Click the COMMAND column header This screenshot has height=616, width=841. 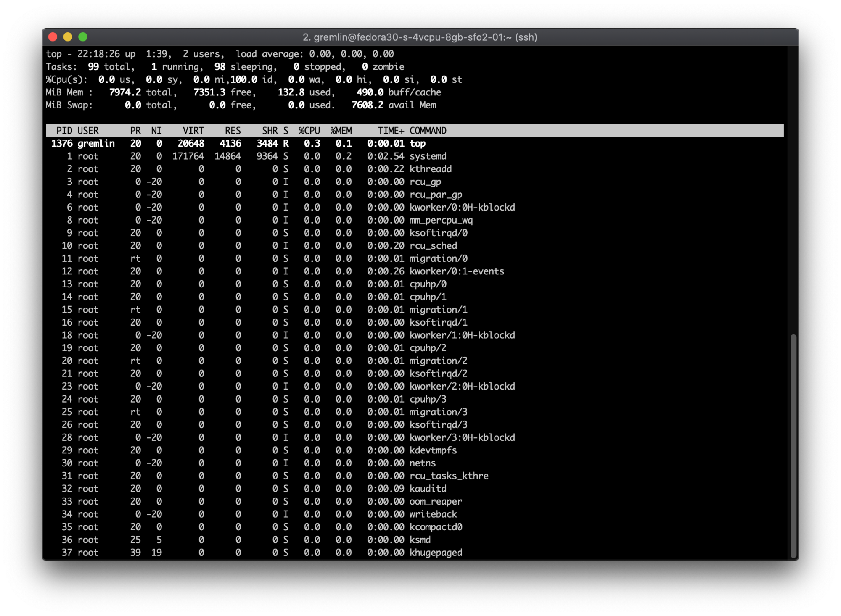pos(428,131)
